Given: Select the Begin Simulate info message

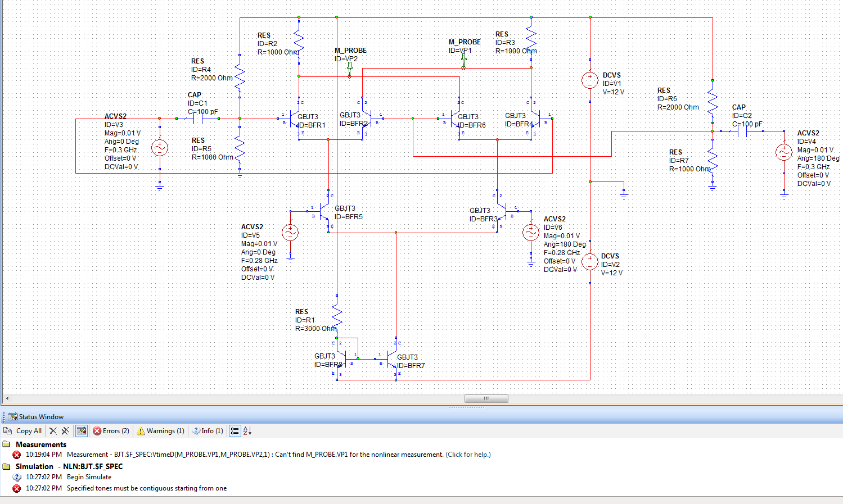Looking at the screenshot, I should click(x=89, y=477).
